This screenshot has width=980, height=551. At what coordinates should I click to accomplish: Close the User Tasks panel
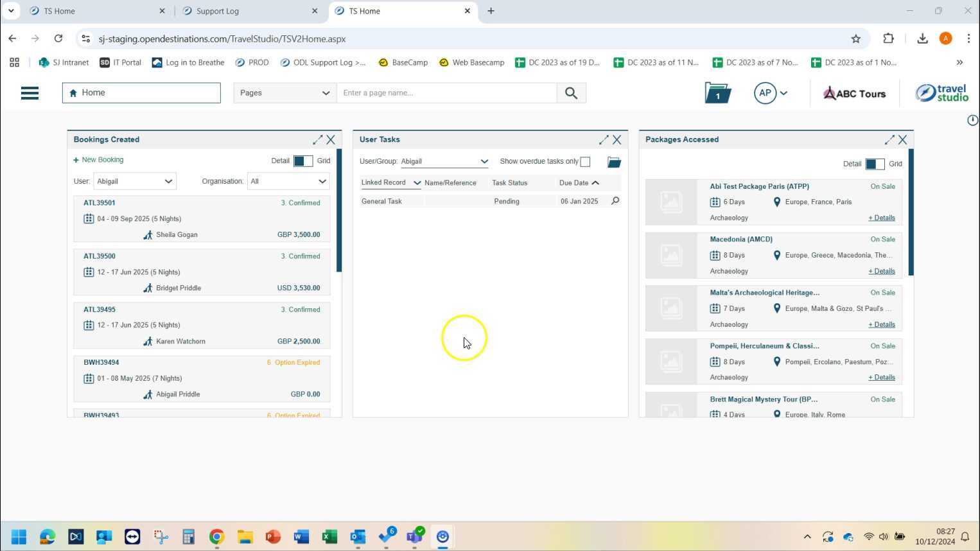(x=617, y=139)
